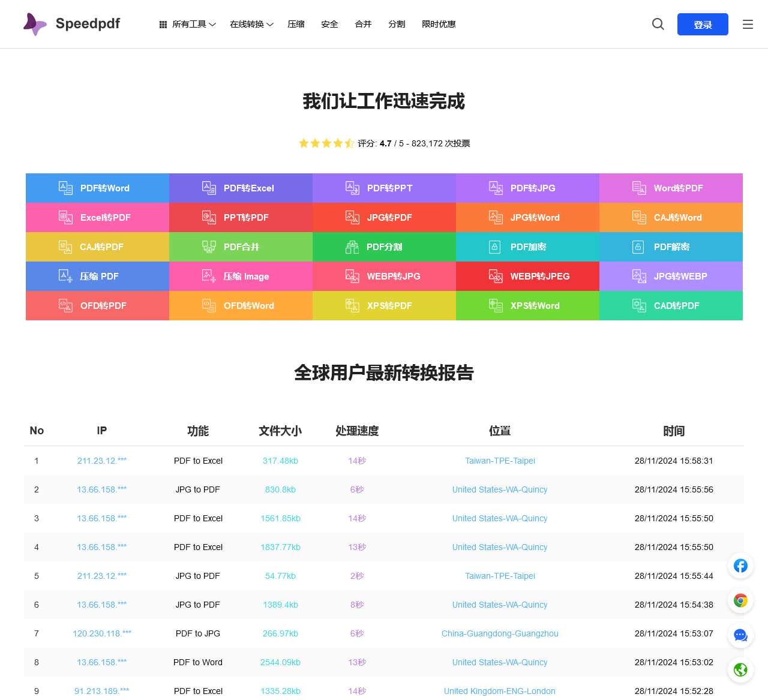768x700 pixels.
Task: Click the 压缩 PDF tile icon
Action: (x=65, y=276)
